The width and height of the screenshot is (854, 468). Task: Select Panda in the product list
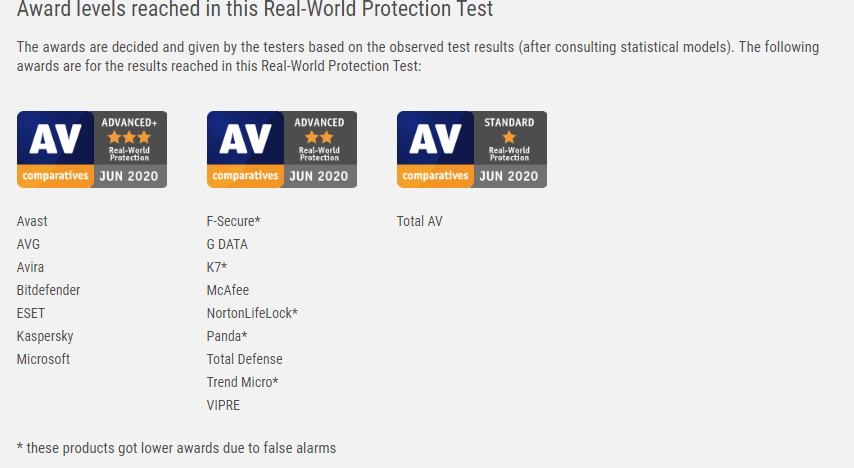pyautogui.click(x=227, y=336)
